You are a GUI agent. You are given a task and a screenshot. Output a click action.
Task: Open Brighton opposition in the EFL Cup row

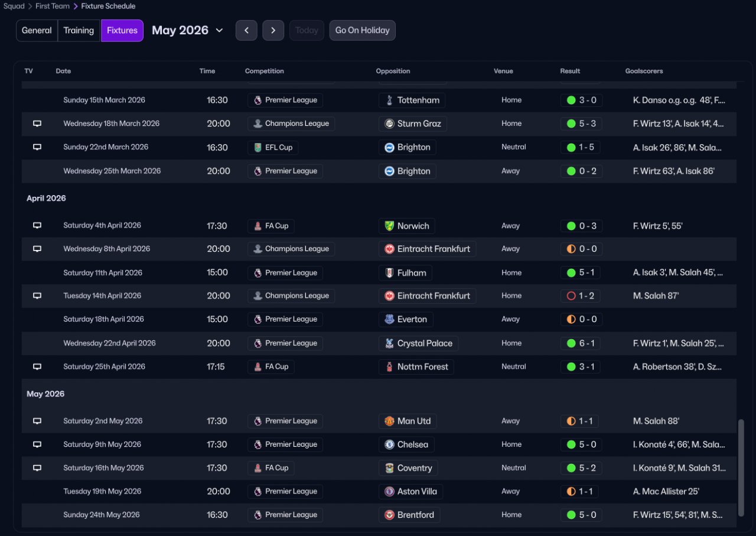click(x=408, y=148)
